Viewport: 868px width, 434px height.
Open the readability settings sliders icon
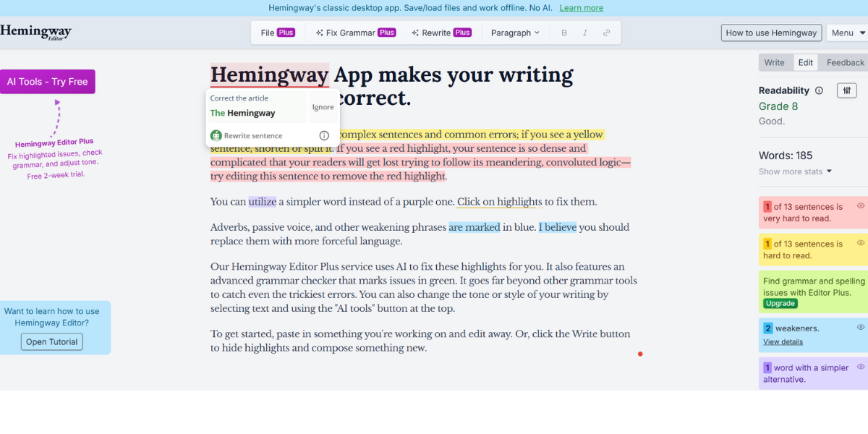point(846,90)
